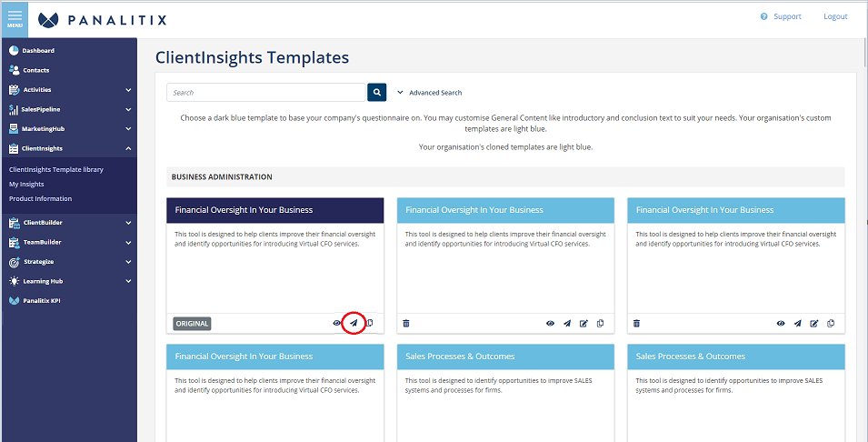Clone the original Financial Oversight template
Viewport: 868px width, 442px height.
pos(370,323)
